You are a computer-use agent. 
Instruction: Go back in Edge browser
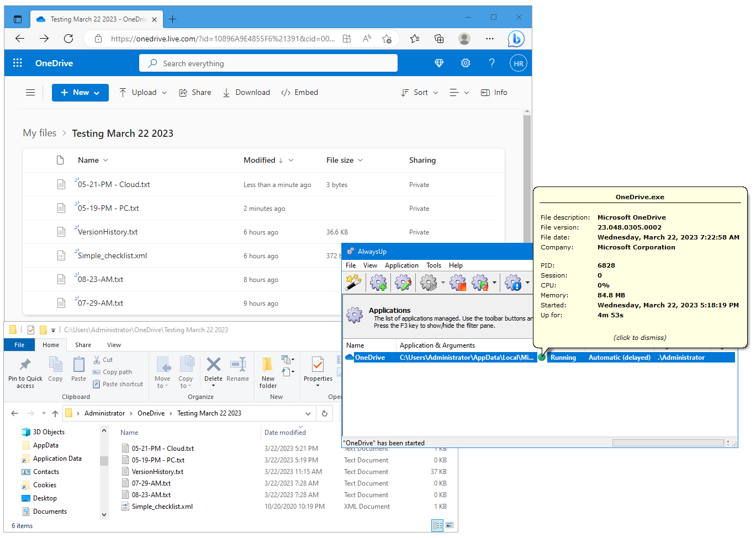point(20,39)
